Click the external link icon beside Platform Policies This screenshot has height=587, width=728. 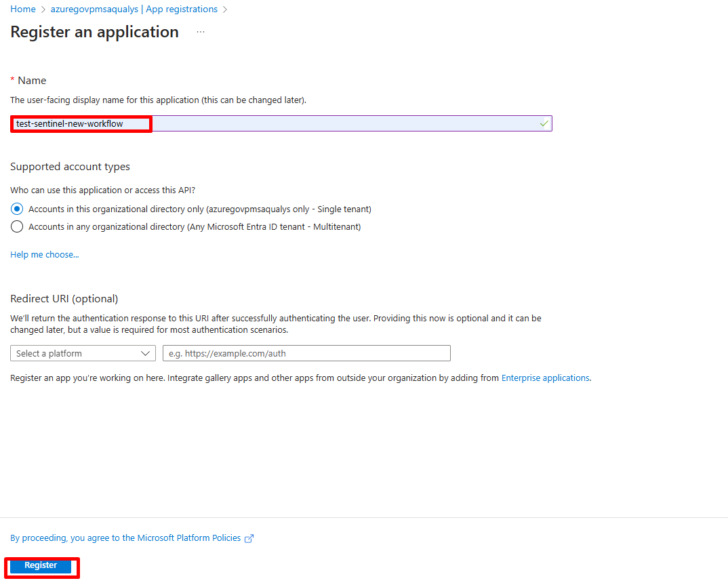pyautogui.click(x=249, y=538)
